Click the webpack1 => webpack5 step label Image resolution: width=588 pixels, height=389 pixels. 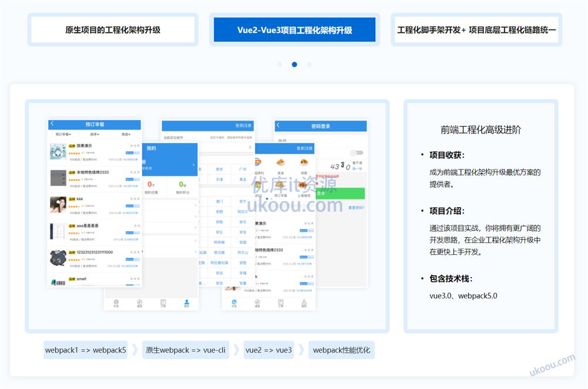(85, 350)
